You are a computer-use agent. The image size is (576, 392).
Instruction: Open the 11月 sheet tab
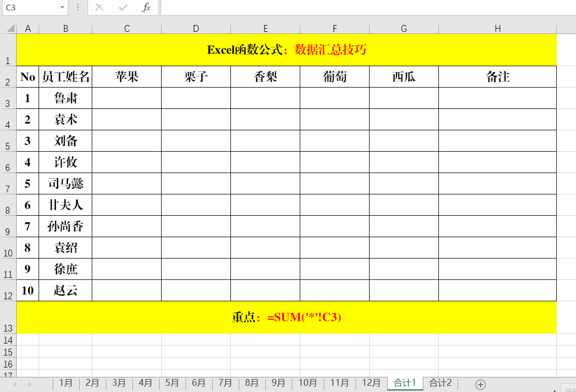tap(339, 383)
